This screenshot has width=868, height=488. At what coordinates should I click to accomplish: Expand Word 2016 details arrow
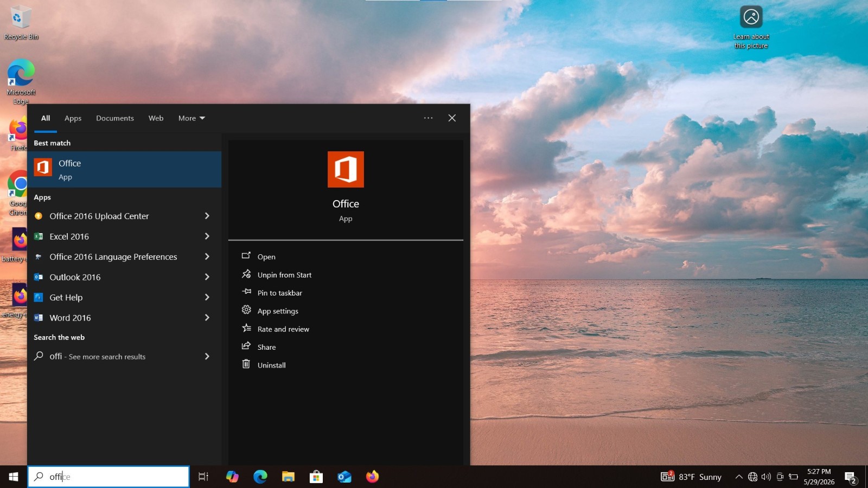pyautogui.click(x=207, y=318)
